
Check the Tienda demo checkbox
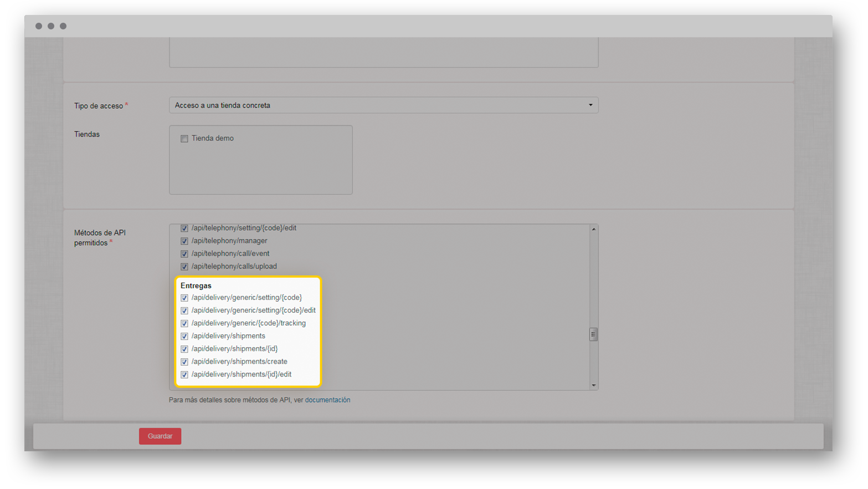(184, 139)
